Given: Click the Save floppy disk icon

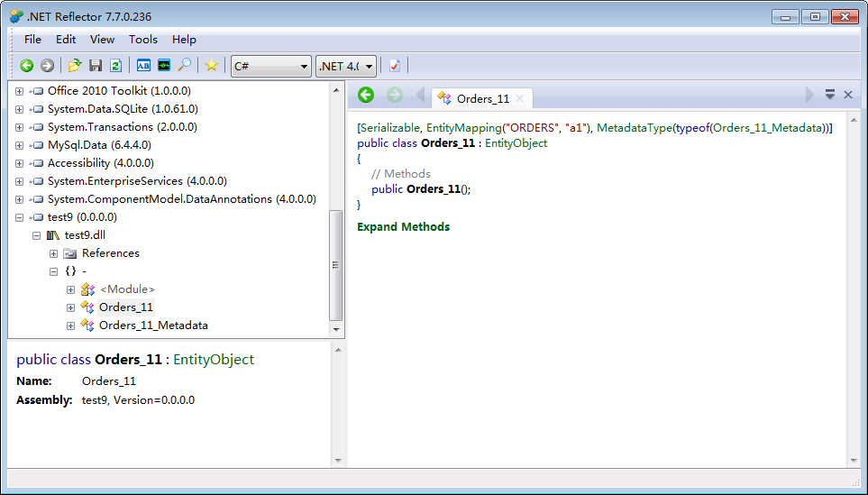Looking at the screenshot, I should pyautogui.click(x=96, y=66).
